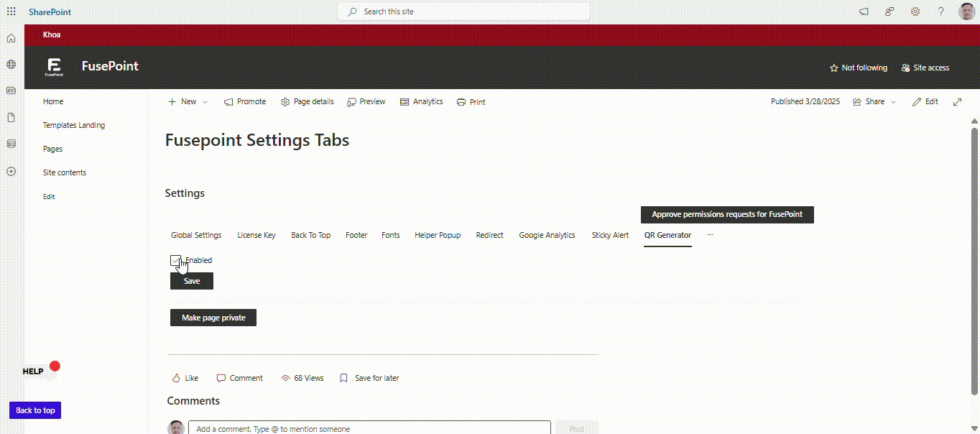Open the help question mark icon
980x434 pixels.
click(x=940, y=11)
